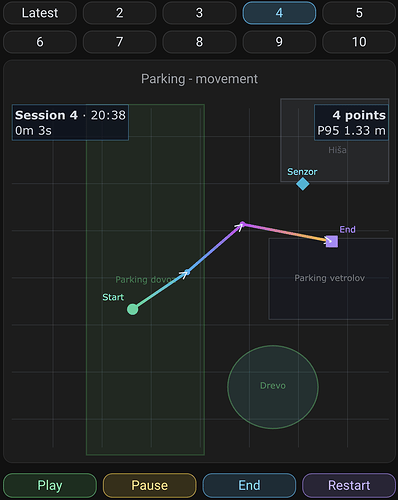
Task: Click the 4 points P95 info box
Action: [351, 122]
